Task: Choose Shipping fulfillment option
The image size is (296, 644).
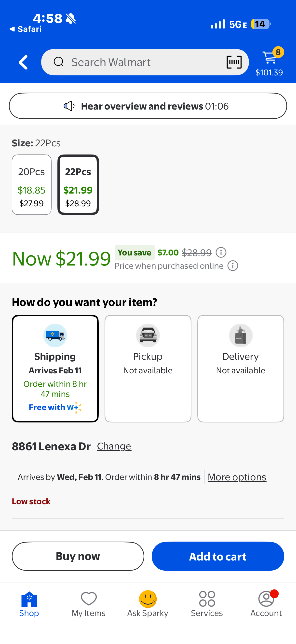Action: 55,368
